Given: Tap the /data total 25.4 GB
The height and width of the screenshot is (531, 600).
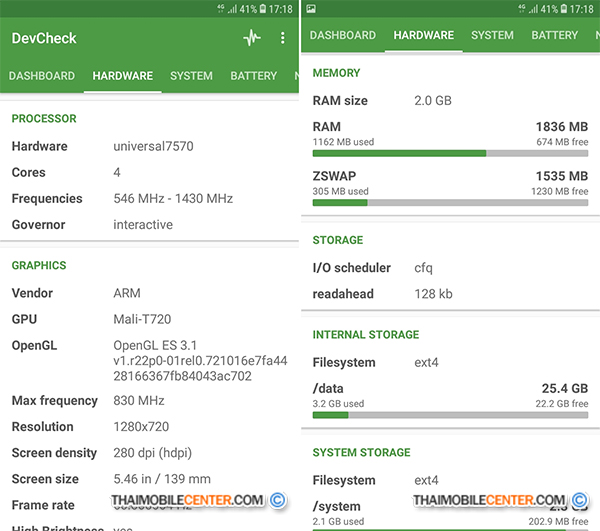Looking at the screenshot, I should 565,388.
